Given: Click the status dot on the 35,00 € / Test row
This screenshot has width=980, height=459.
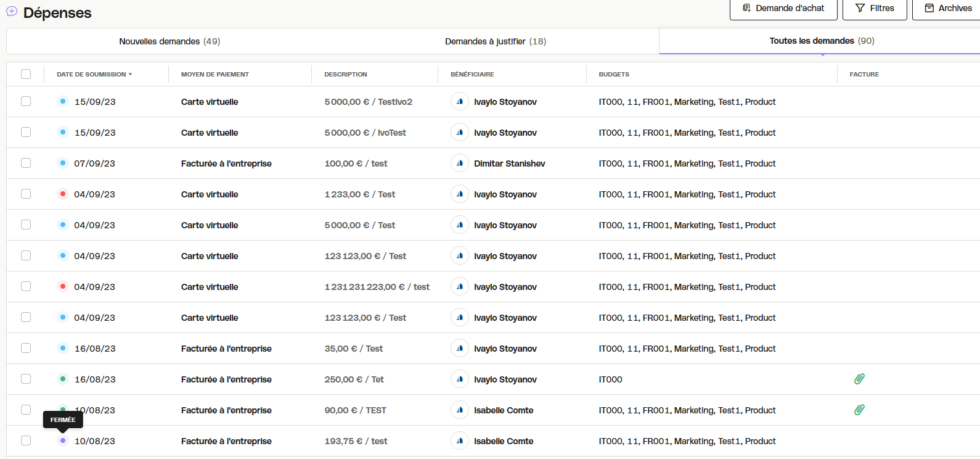Looking at the screenshot, I should pos(63,348).
